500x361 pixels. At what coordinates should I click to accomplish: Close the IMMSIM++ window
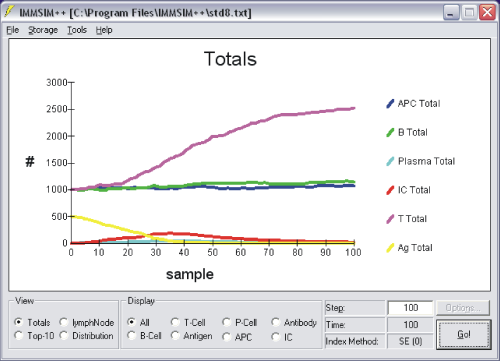(487, 13)
